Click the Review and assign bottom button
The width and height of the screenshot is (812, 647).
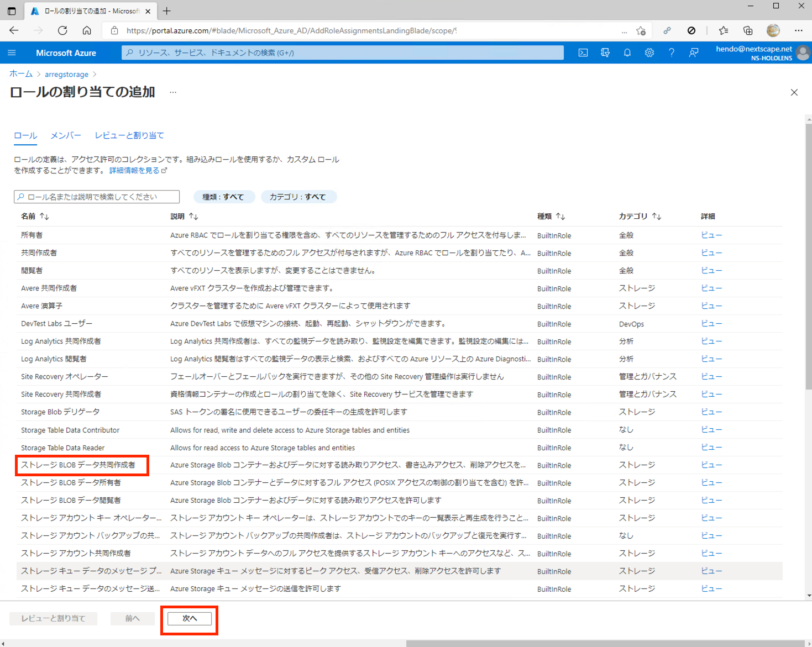(x=53, y=618)
